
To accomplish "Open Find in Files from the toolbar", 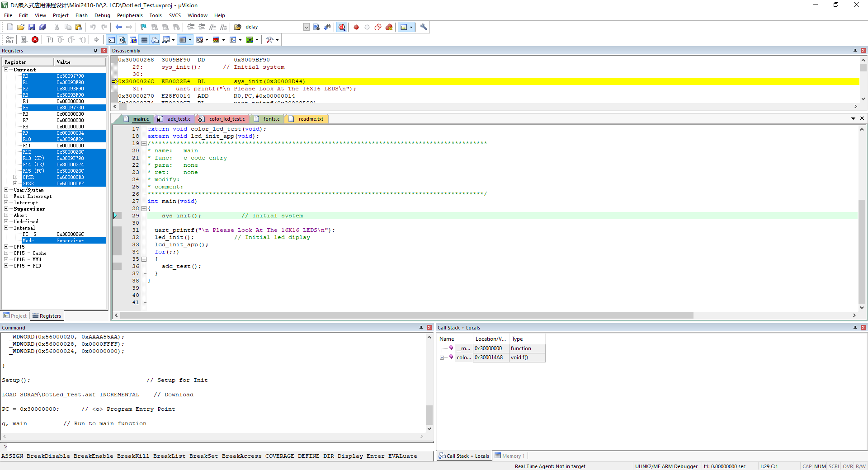I will click(237, 27).
